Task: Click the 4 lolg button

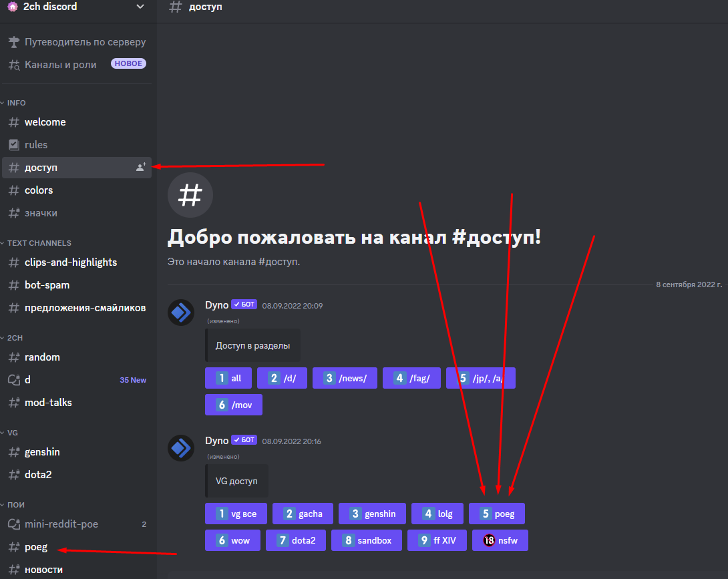Action: coord(437,514)
